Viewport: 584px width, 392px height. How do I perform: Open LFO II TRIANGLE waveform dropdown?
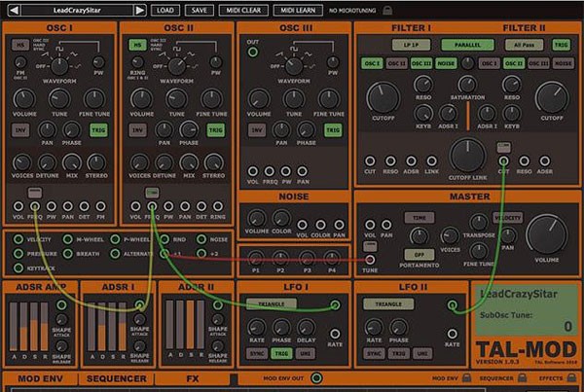pos(388,304)
